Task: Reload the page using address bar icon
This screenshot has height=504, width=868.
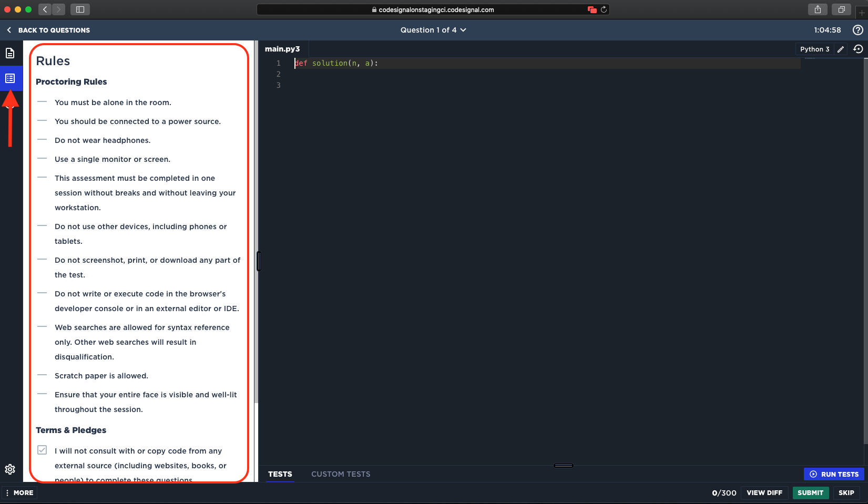Action: [x=604, y=9]
